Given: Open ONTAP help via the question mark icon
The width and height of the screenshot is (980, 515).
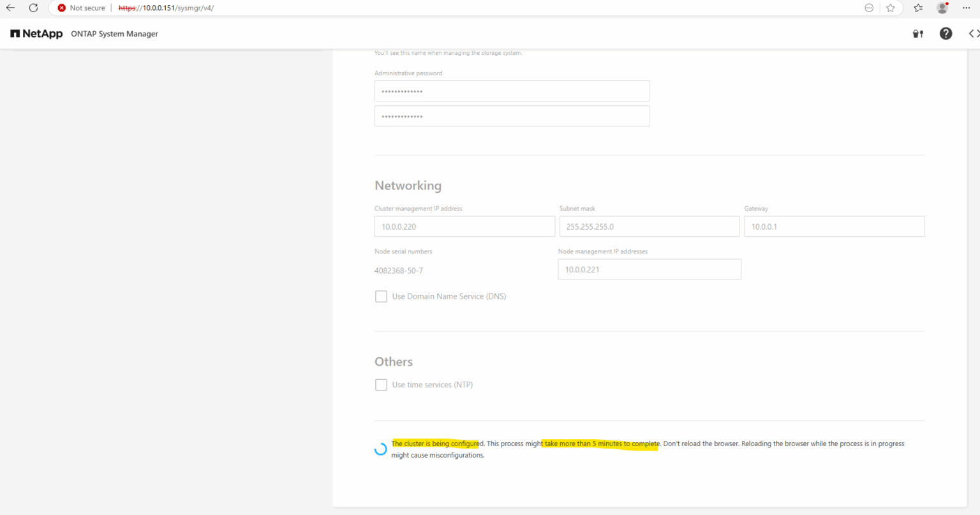Looking at the screenshot, I should point(946,33).
